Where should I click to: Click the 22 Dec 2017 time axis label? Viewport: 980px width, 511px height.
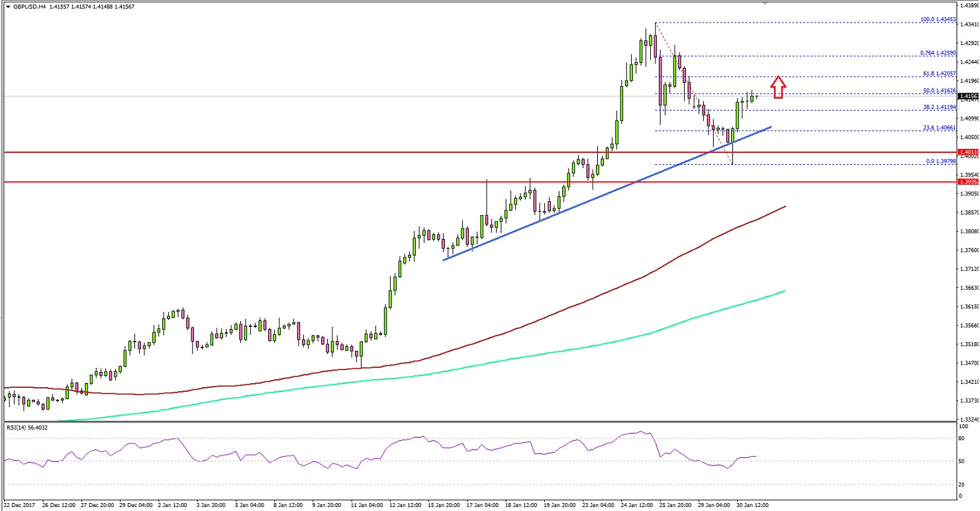coord(20,504)
